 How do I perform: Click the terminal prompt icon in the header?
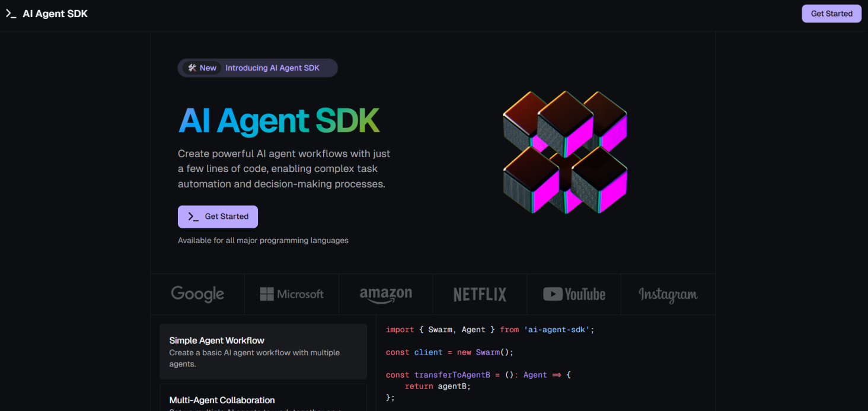[x=11, y=14]
